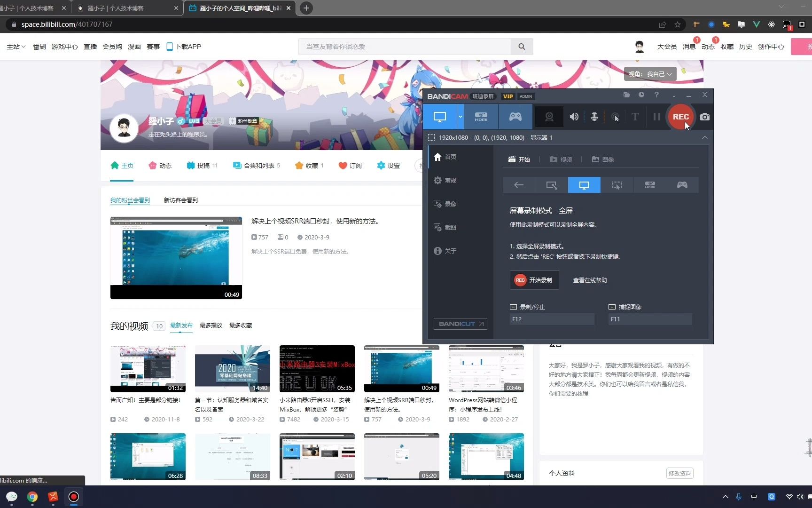
Task: Switch to the 投稿 tab on profile
Action: pyautogui.click(x=202, y=166)
